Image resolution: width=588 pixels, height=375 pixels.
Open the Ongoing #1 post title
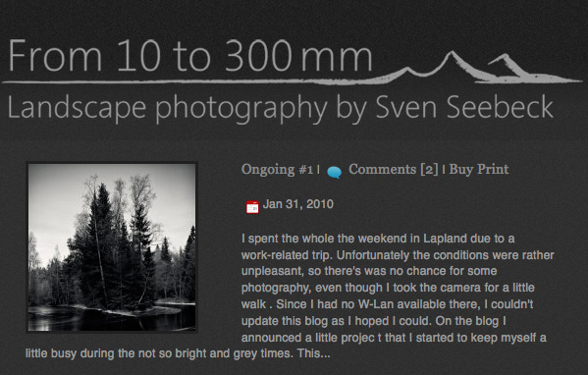pyautogui.click(x=277, y=170)
